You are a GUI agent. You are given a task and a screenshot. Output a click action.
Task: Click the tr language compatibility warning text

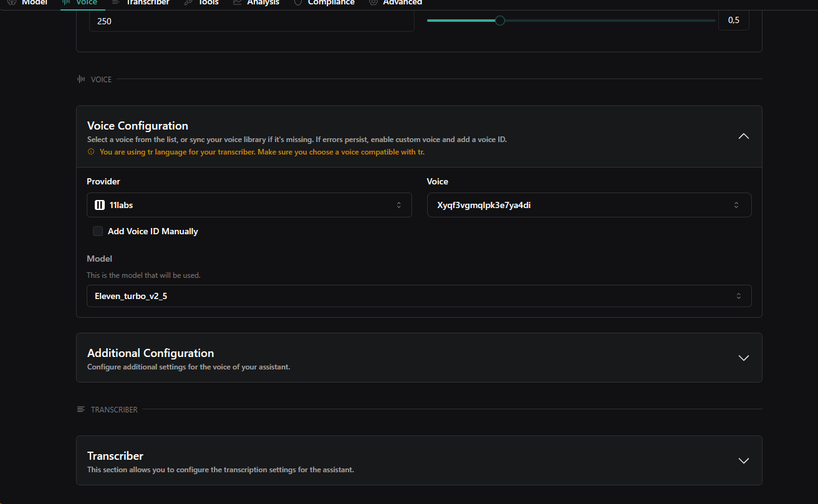click(262, 151)
